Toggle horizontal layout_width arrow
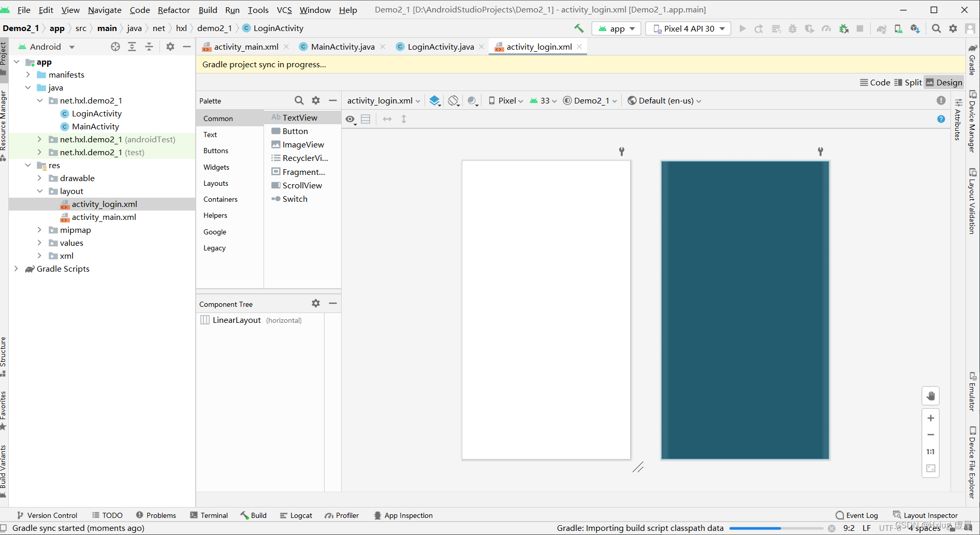The height and width of the screenshot is (535, 980). pyautogui.click(x=387, y=119)
